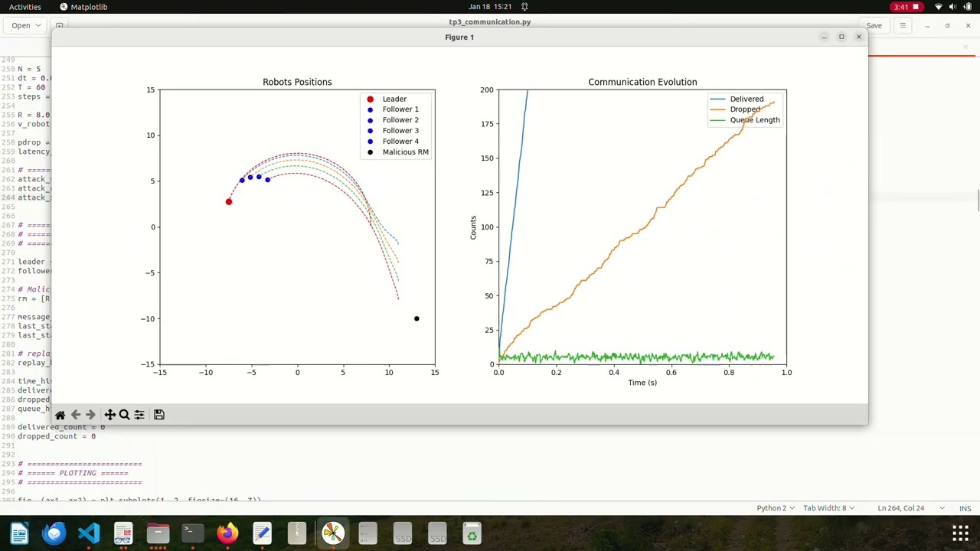Select the Pan axes tool

(x=109, y=415)
